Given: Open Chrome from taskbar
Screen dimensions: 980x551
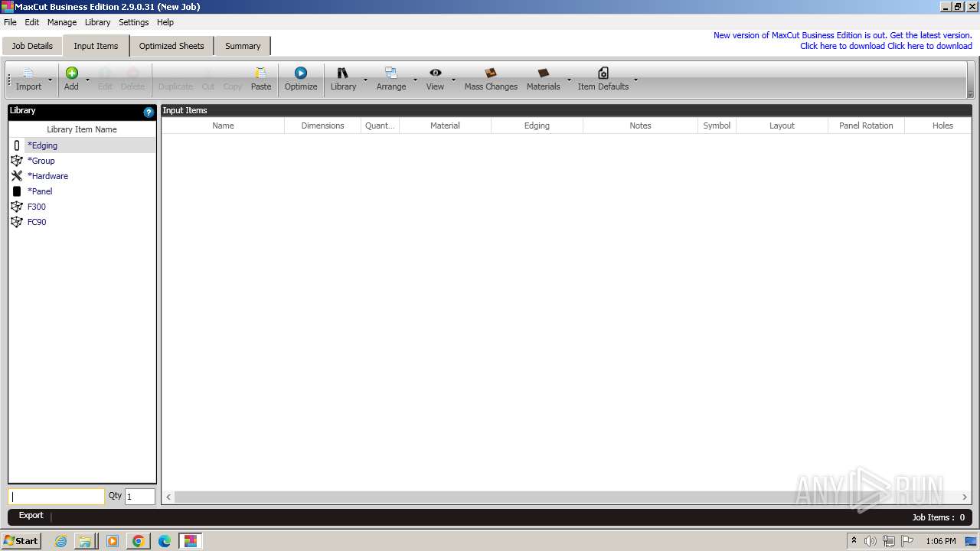Looking at the screenshot, I should coord(139,541).
